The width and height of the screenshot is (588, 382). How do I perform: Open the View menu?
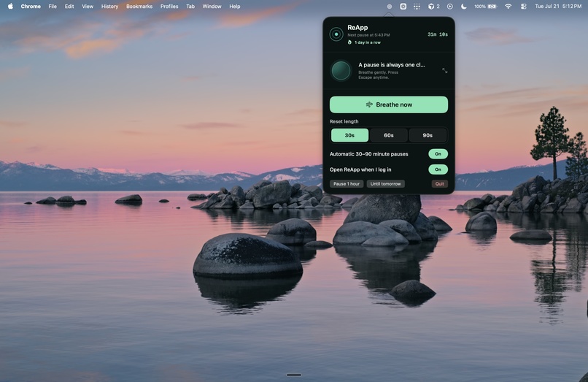click(88, 7)
